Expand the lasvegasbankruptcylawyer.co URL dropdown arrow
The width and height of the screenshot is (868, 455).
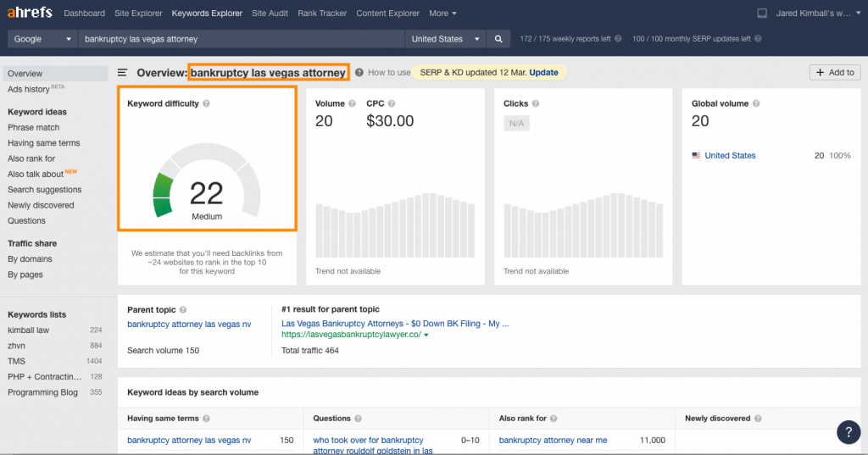pyautogui.click(x=426, y=335)
